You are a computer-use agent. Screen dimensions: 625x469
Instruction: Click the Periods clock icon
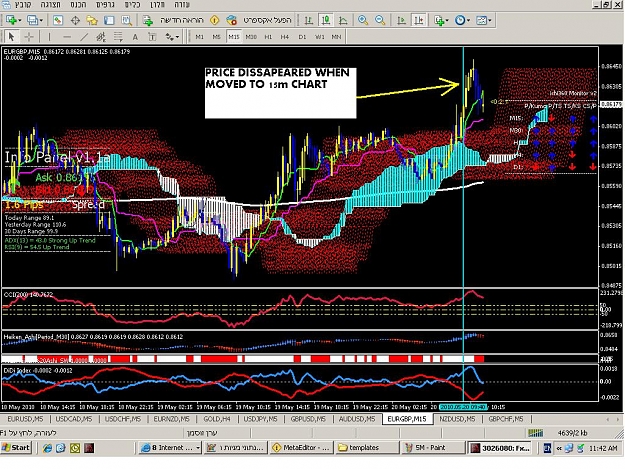coord(460,20)
